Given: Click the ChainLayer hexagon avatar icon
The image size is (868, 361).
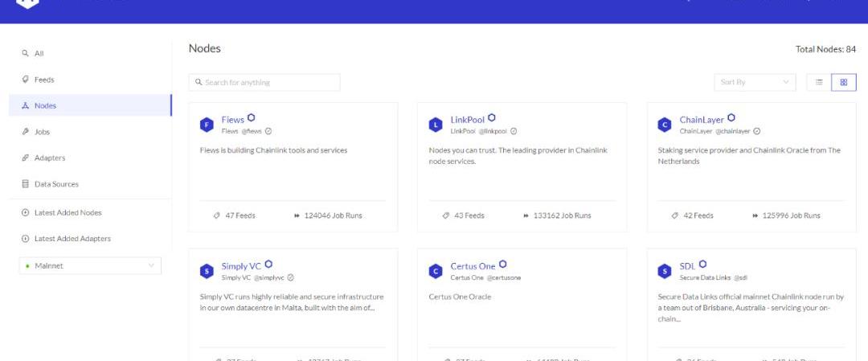Looking at the screenshot, I should [x=665, y=125].
